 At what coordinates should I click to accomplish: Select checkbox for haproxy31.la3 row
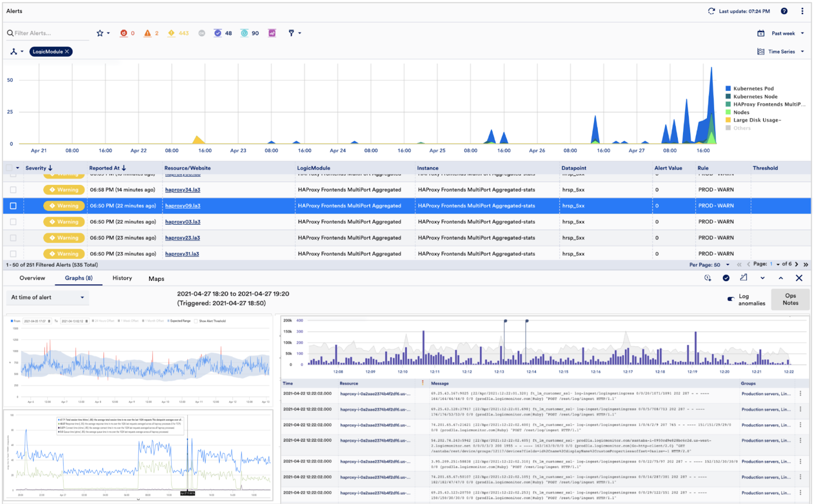[13, 254]
